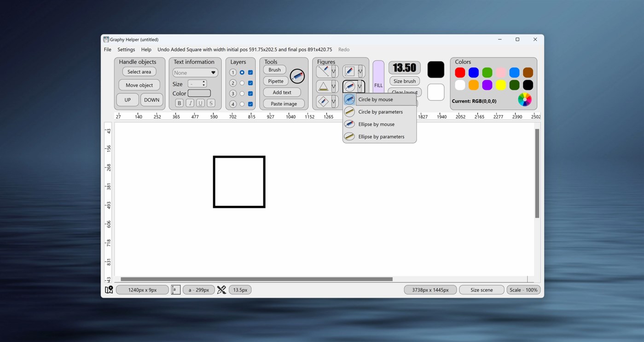Select the Square figure tool

tap(350, 71)
